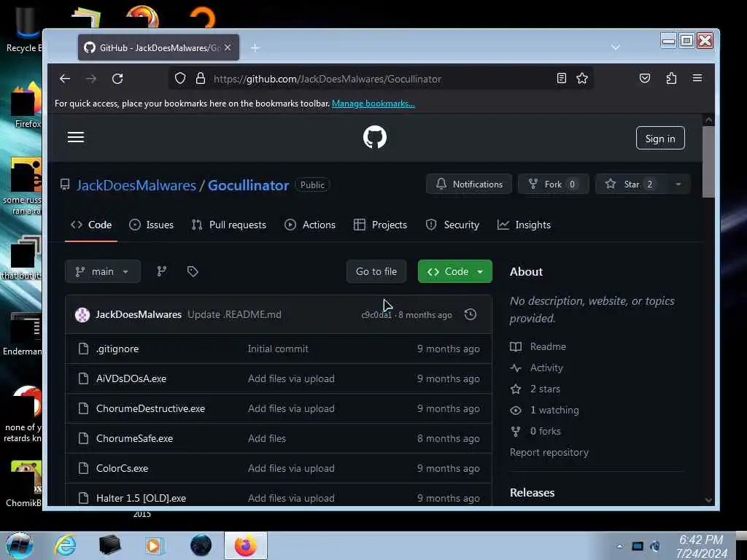Open ChorumeSafe.exe file
Viewport: 747px width, 560px height.
(134, 438)
